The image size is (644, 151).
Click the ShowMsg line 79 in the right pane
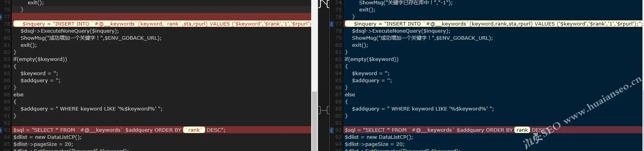(x=422, y=38)
